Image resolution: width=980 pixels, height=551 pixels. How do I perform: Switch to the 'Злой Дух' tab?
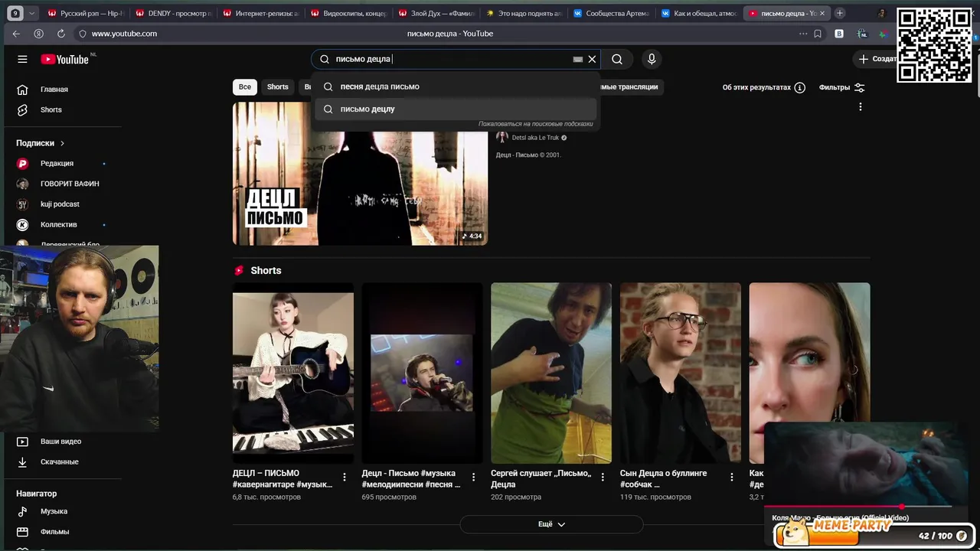[436, 13]
